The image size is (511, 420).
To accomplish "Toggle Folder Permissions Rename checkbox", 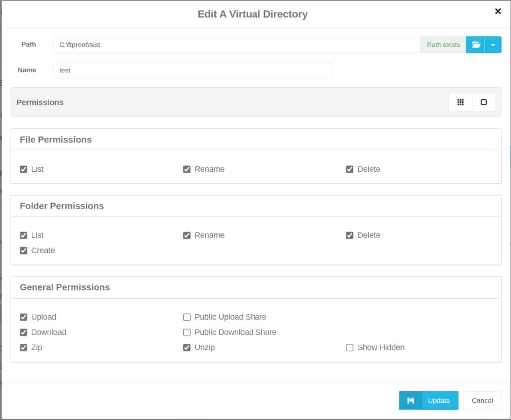I will point(187,235).
